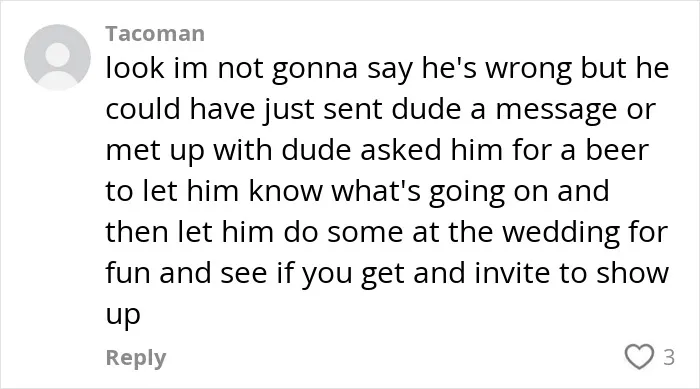Click the word "some" in the fifth line
This screenshot has height=389, width=700.
365,233
